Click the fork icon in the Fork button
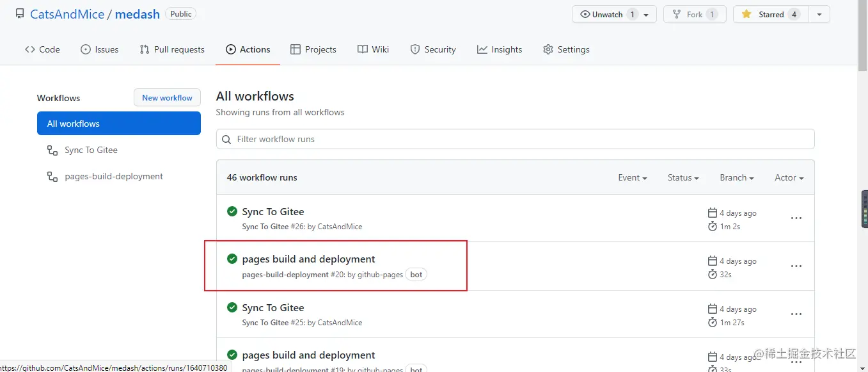868x372 pixels. (x=677, y=14)
